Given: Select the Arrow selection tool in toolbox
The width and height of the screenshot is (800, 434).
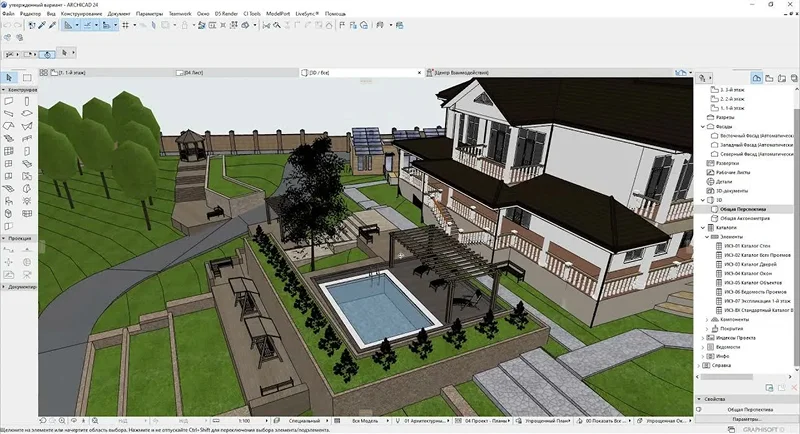Looking at the screenshot, I should (x=9, y=77).
